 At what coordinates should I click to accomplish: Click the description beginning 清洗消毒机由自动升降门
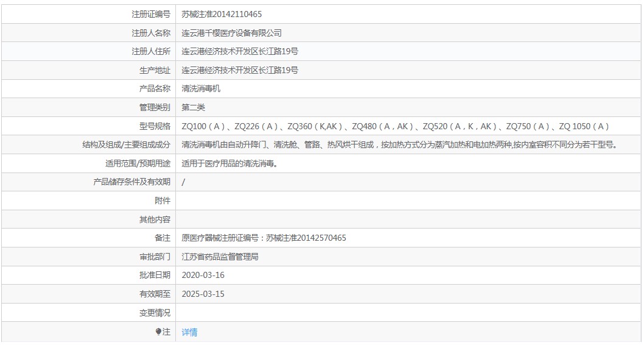[x=400, y=144]
